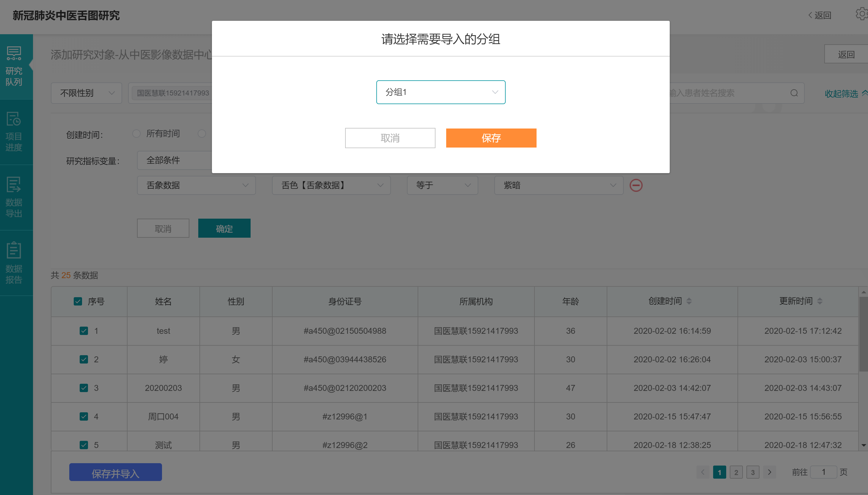This screenshot has width=868, height=495.
Task: Open the 不限性别 gender dropdown
Action: coord(86,93)
